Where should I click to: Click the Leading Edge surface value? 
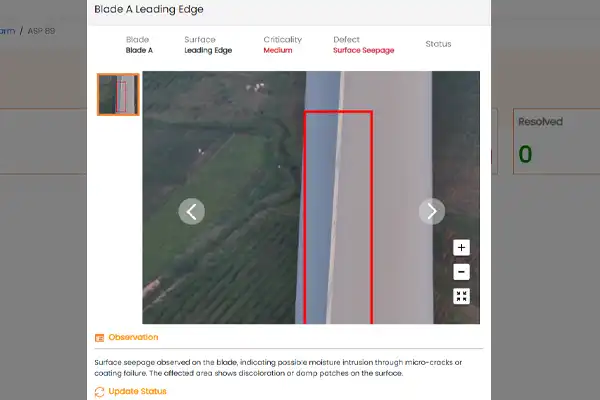pos(208,50)
